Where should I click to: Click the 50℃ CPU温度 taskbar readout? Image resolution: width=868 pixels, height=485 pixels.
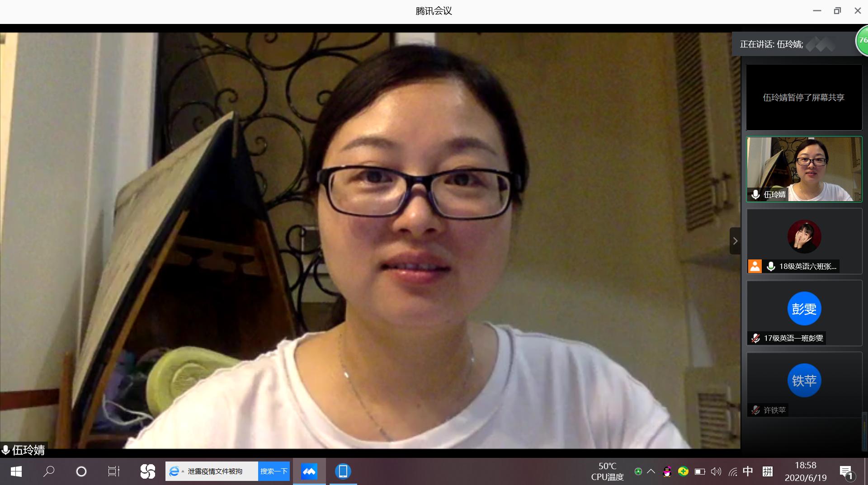[607, 471]
